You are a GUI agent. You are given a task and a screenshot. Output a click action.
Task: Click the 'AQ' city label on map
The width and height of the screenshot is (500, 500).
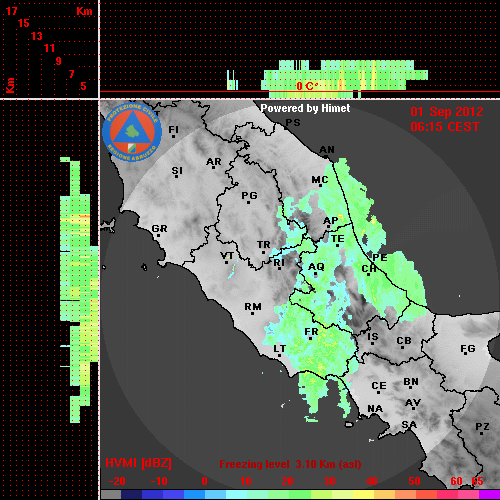click(x=316, y=267)
